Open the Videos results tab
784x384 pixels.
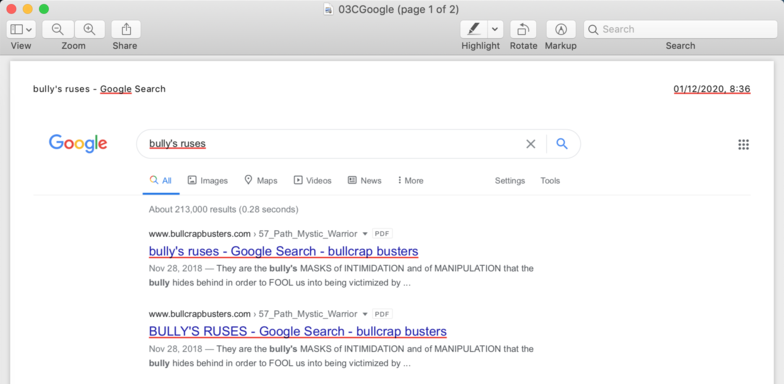click(312, 180)
